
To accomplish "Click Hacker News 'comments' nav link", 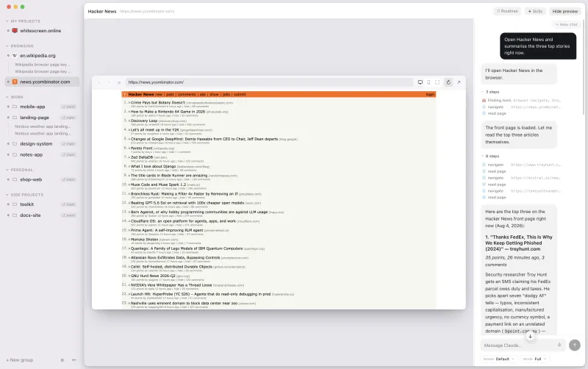I will pos(187,95).
